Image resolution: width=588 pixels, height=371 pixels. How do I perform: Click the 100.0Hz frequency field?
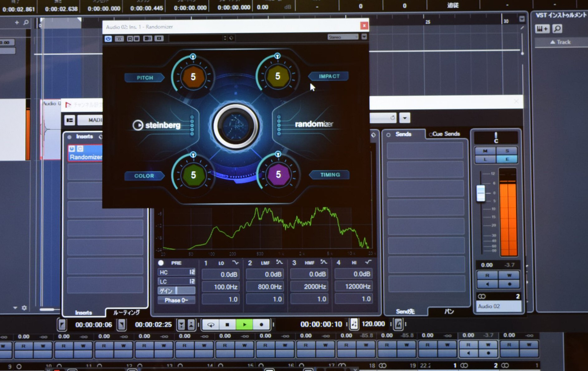[x=221, y=287]
